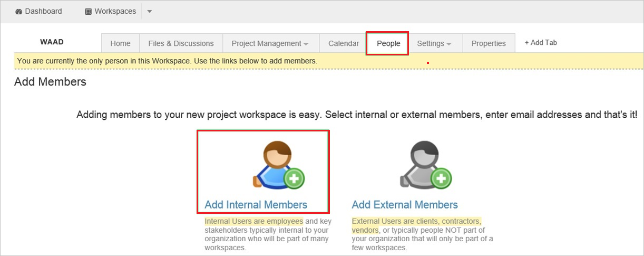The height and width of the screenshot is (256, 644).
Task: Switch to the Calendar tab
Action: [344, 43]
